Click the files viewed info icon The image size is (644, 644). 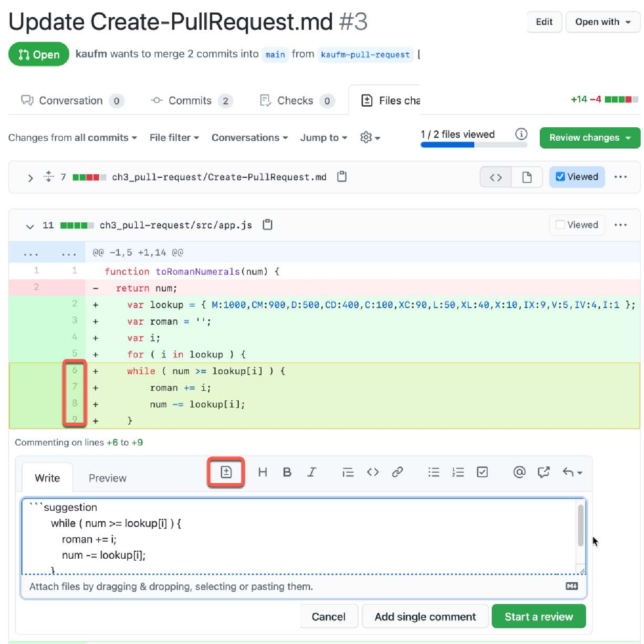521,134
